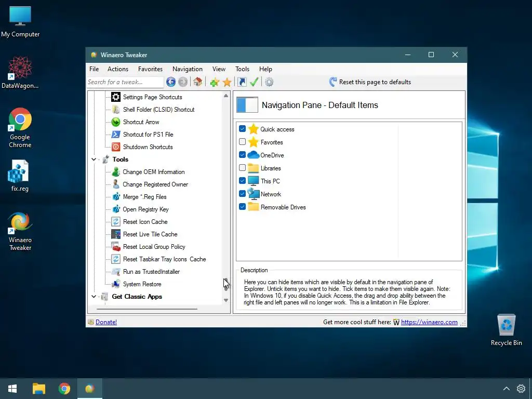The height and width of the screenshot is (399, 532).
Task: Click the Change OEM Information icon
Action: point(116,171)
